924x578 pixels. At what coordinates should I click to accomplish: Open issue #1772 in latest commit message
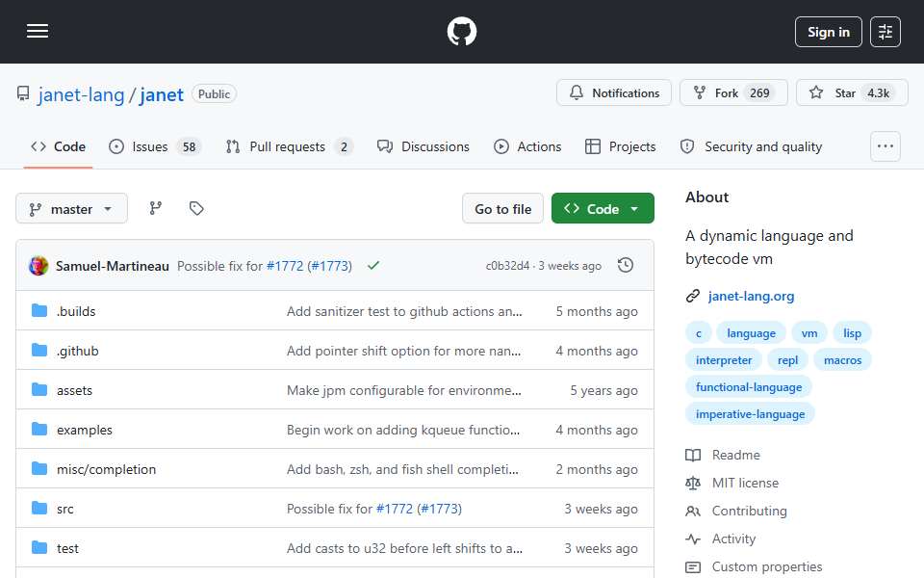285,266
